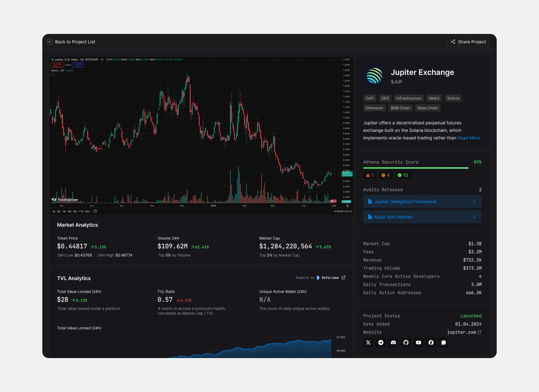Toggle the OHLC data series indicator circle

click(102, 60)
